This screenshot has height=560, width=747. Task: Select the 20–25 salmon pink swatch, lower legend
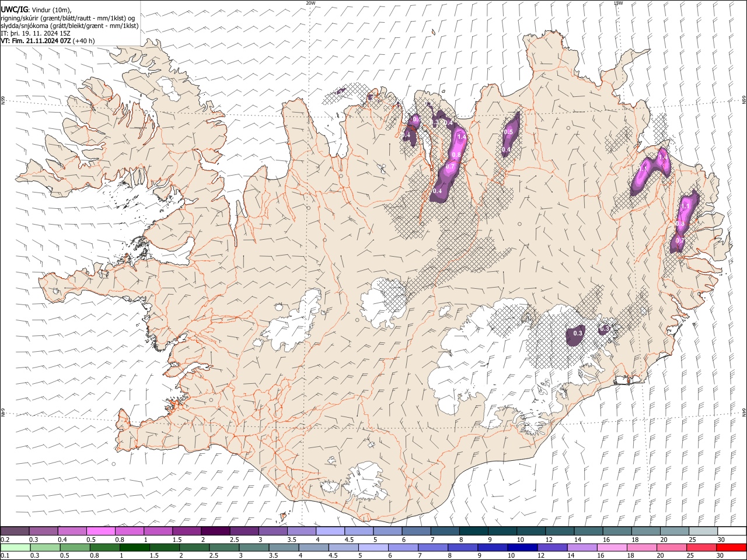(672, 547)
